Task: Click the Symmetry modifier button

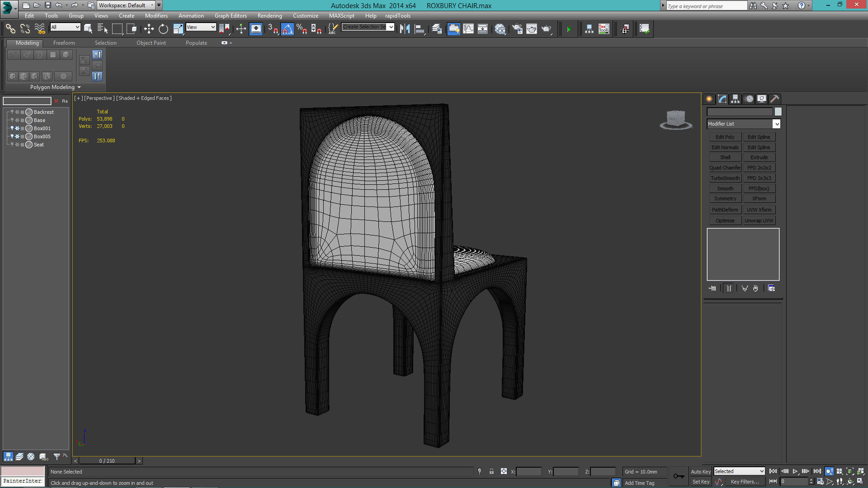Action: [725, 198]
